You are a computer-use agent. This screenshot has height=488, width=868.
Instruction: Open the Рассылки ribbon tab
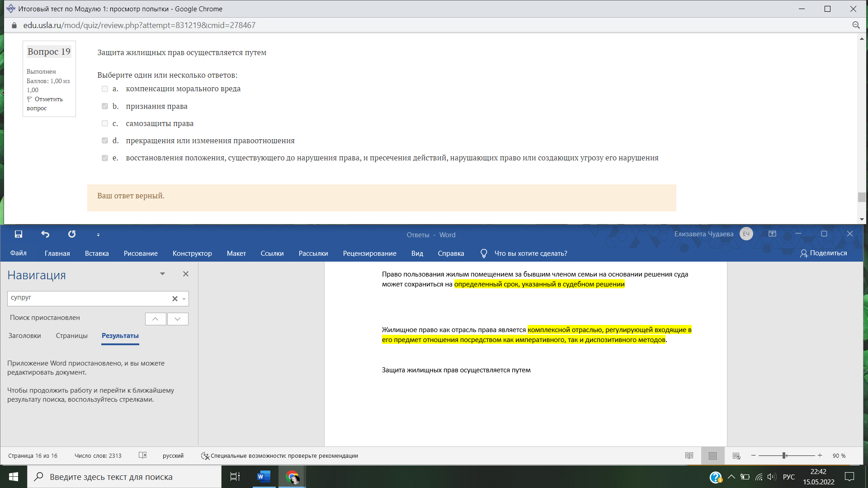pos(313,253)
